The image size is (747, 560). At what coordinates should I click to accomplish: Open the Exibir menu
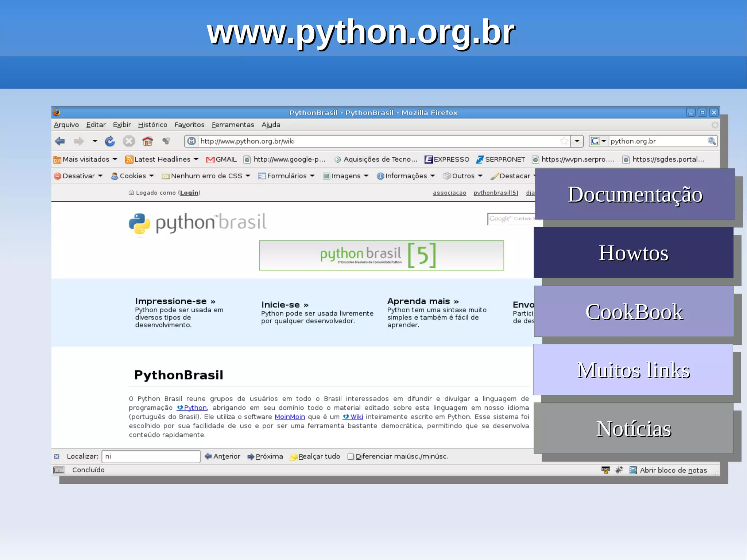click(122, 125)
